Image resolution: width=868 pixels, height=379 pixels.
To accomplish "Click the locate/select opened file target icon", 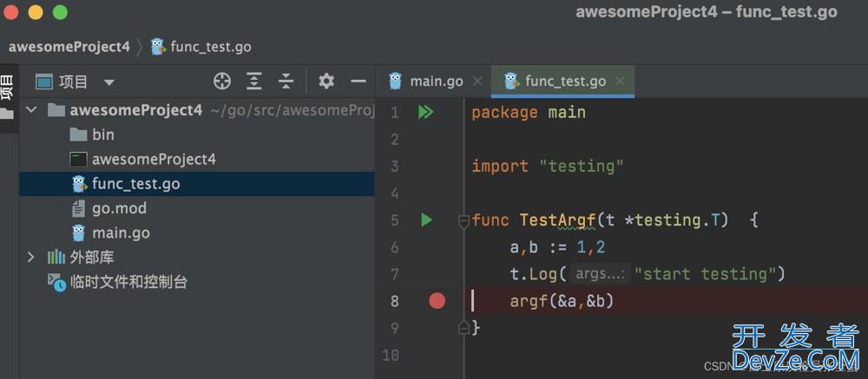I will 222,82.
